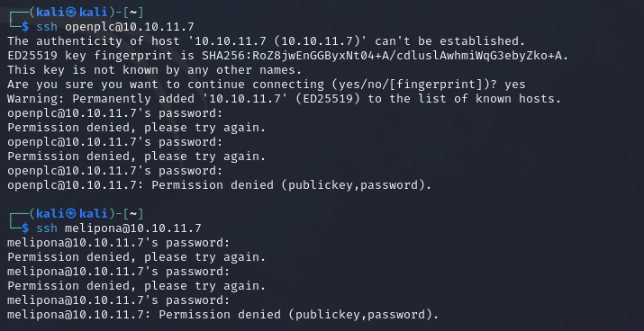Click the typed 'yes' answer
The height and width of the screenshot is (331, 644).
(515, 85)
